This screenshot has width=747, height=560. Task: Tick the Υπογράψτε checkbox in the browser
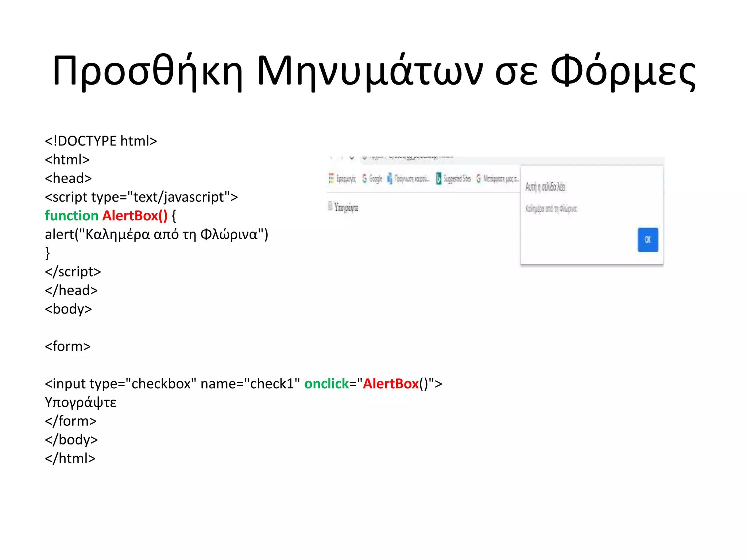pos(330,207)
